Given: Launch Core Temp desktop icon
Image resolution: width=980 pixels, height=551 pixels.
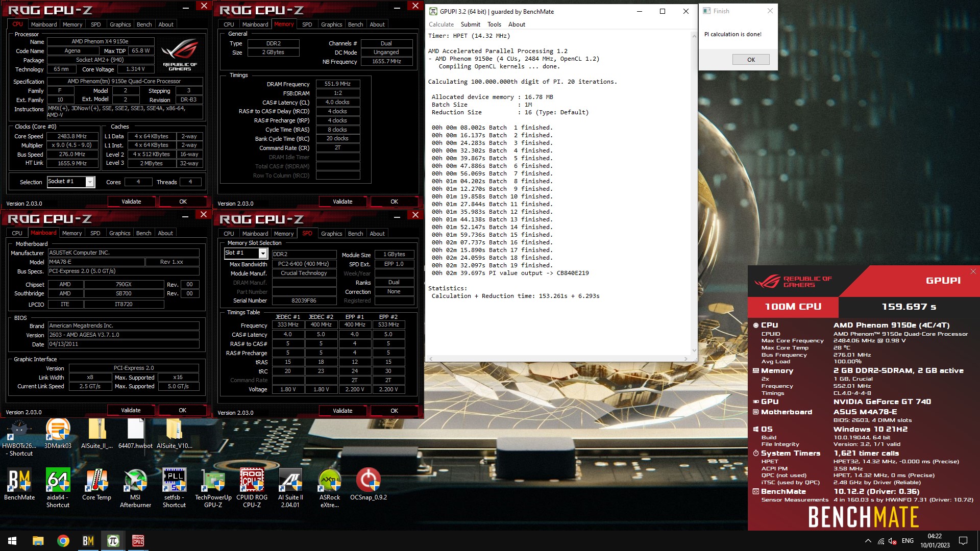Looking at the screenshot, I should [96, 485].
